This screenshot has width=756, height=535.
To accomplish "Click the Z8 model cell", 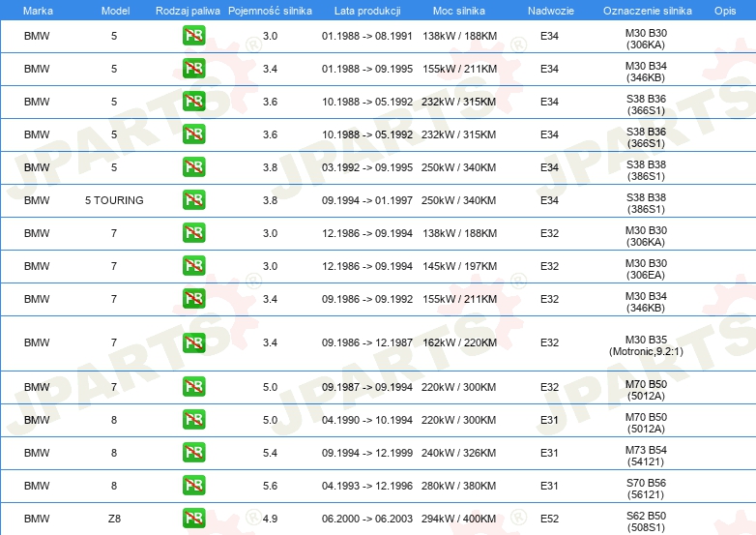I will point(114,519).
